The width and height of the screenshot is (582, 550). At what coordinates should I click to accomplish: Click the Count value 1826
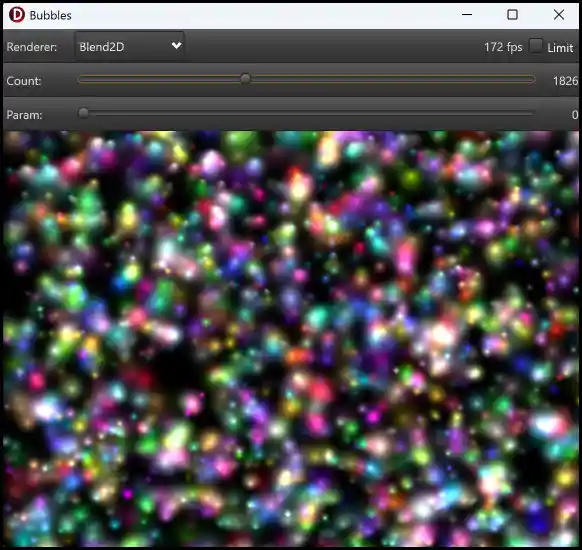(x=565, y=81)
